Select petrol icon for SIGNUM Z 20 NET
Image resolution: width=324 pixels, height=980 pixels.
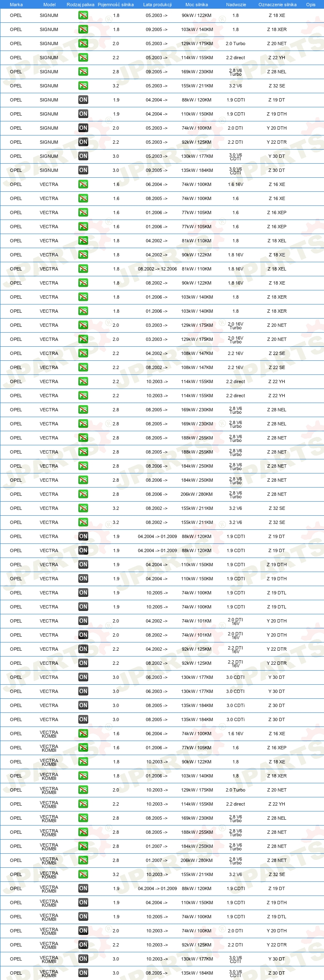click(x=83, y=43)
